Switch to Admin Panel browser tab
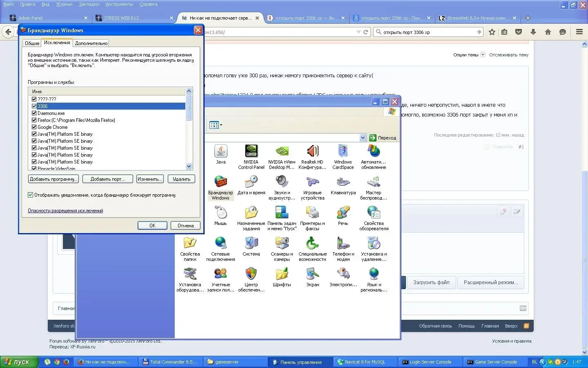The width and height of the screenshot is (588, 368). [49, 18]
